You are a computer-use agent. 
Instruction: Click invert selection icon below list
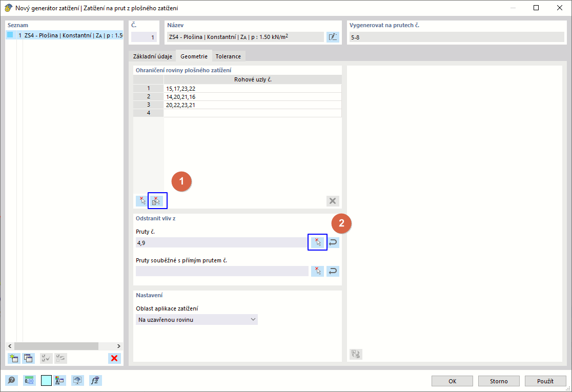[61, 358]
